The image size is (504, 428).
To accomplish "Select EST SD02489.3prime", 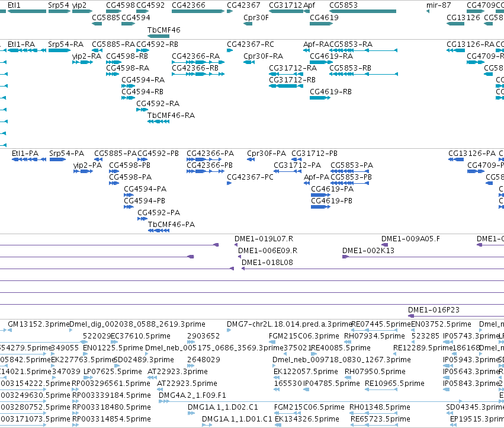I will click(x=117, y=366).
